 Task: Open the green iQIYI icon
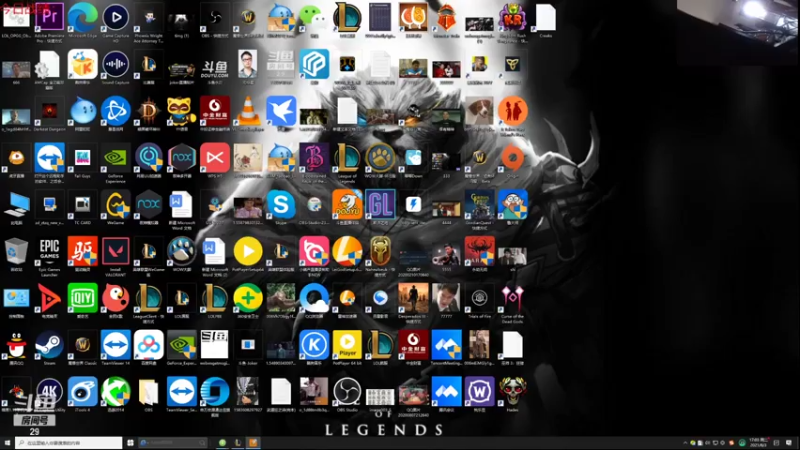(83, 298)
